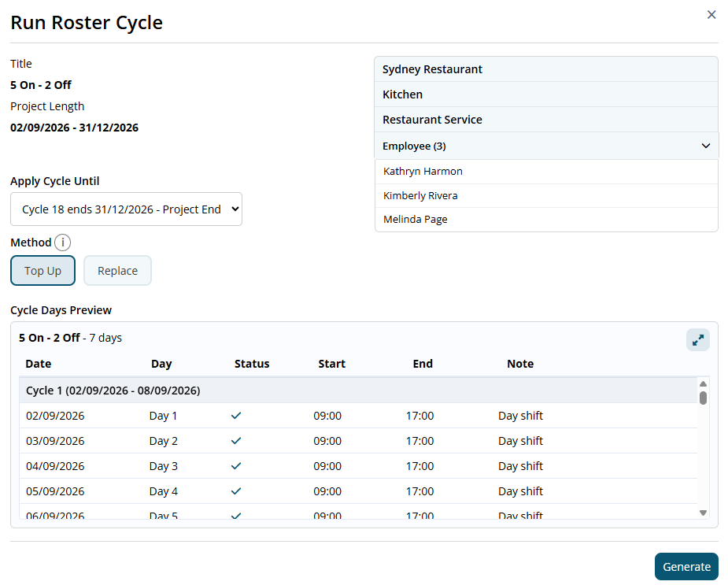Open the Apply Cycle Until dropdown
Image resolution: width=728 pixels, height=585 pixels.
pos(126,209)
